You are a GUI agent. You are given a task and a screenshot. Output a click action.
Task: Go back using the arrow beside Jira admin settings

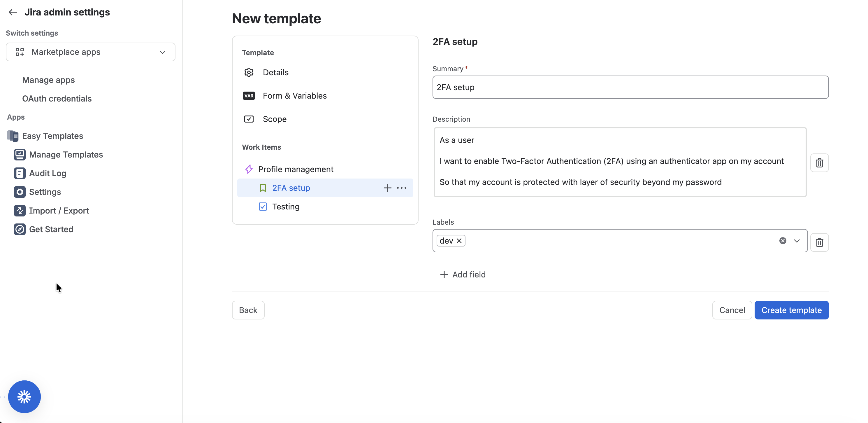[x=13, y=12]
